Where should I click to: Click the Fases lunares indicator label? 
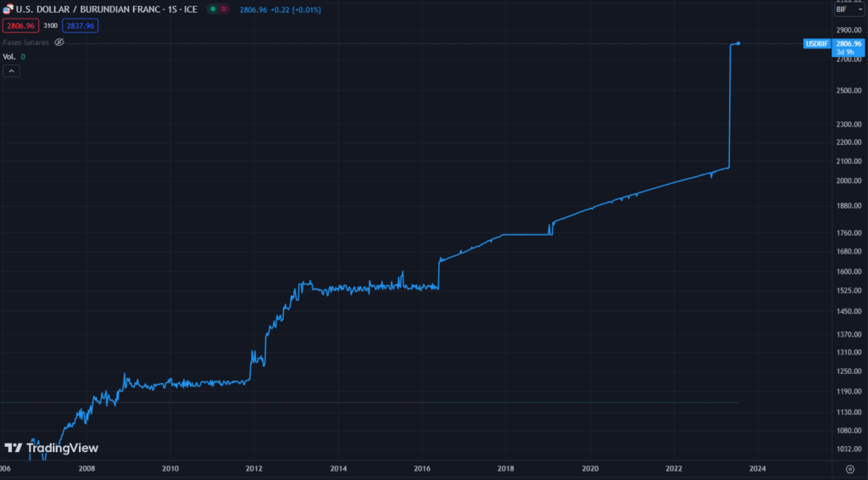26,42
